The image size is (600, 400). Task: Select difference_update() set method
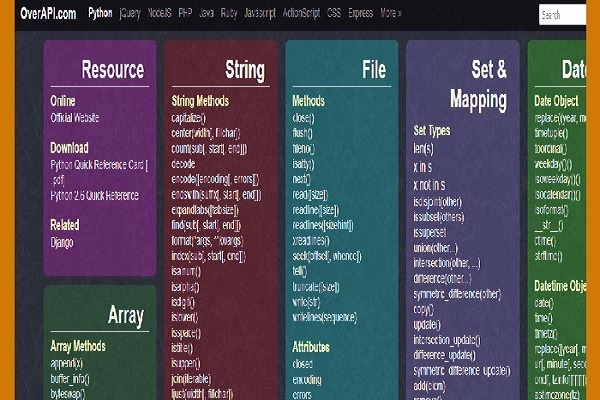(444, 355)
